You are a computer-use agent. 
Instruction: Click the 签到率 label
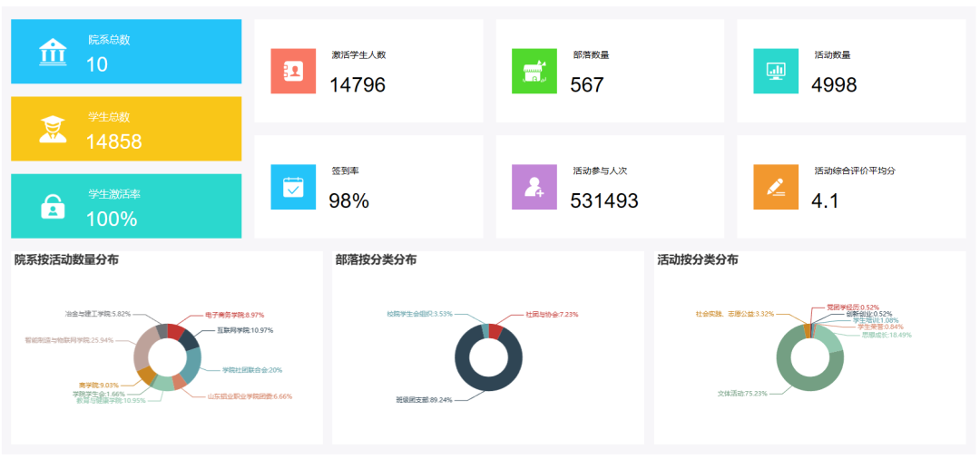point(345,171)
